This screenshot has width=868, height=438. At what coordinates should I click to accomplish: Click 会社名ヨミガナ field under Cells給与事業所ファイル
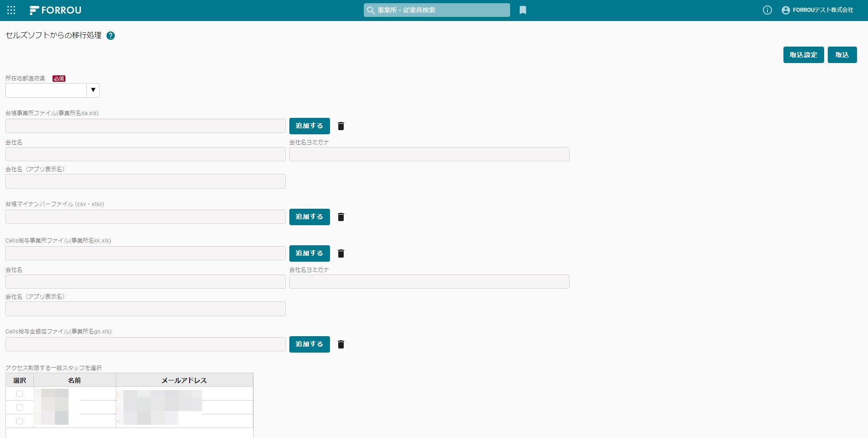[x=429, y=282]
